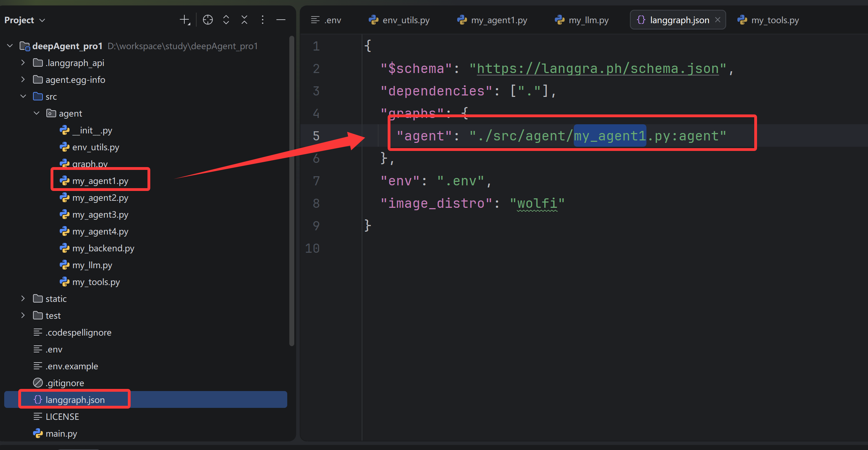The image size is (868, 450).
Task: Select .gitignore in project tree
Action: 65,383
